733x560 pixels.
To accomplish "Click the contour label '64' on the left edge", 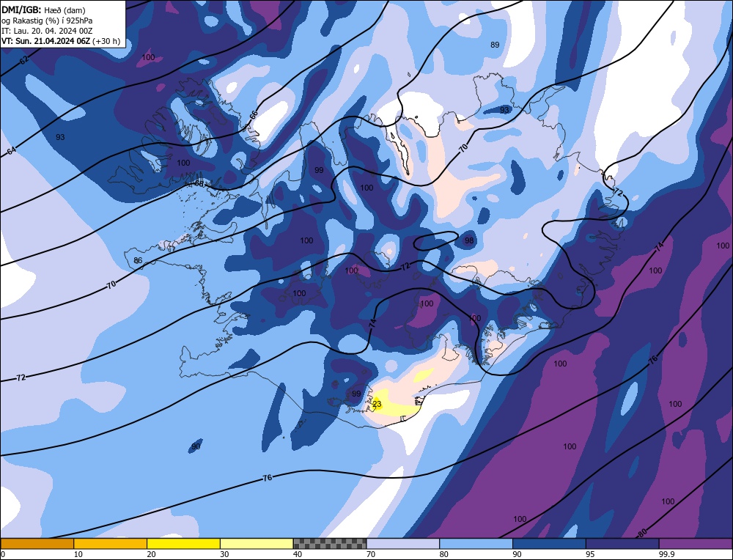I will pyautogui.click(x=12, y=150).
